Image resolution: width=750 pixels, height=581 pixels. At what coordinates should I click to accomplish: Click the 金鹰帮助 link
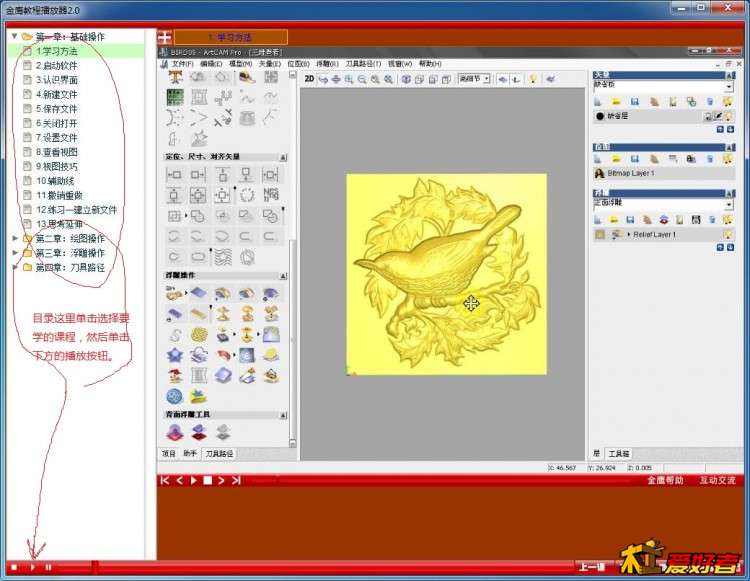pyautogui.click(x=665, y=480)
